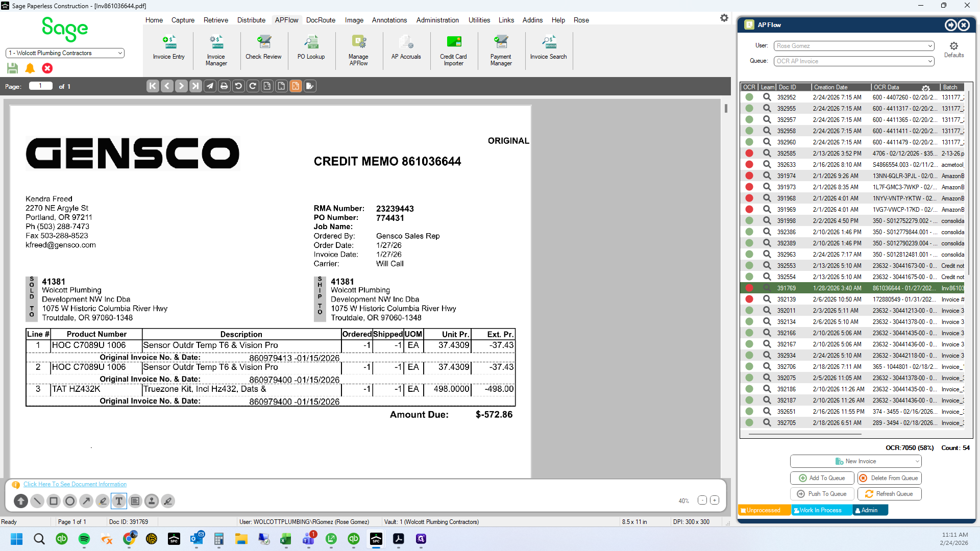
Task: Open the Credit Card Importer
Action: (x=453, y=51)
